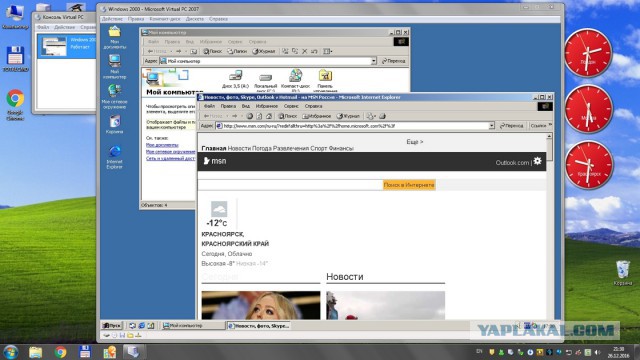Click the Internet Explorer page vertical scrollbar up arrow
The width and height of the screenshot is (640, 360).
tap(549, 136)
